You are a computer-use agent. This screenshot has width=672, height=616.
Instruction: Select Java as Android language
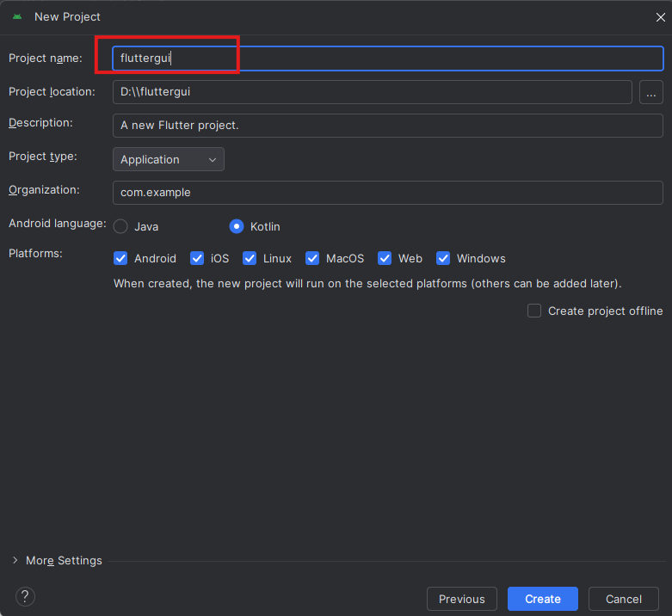(x=120, y=226)
